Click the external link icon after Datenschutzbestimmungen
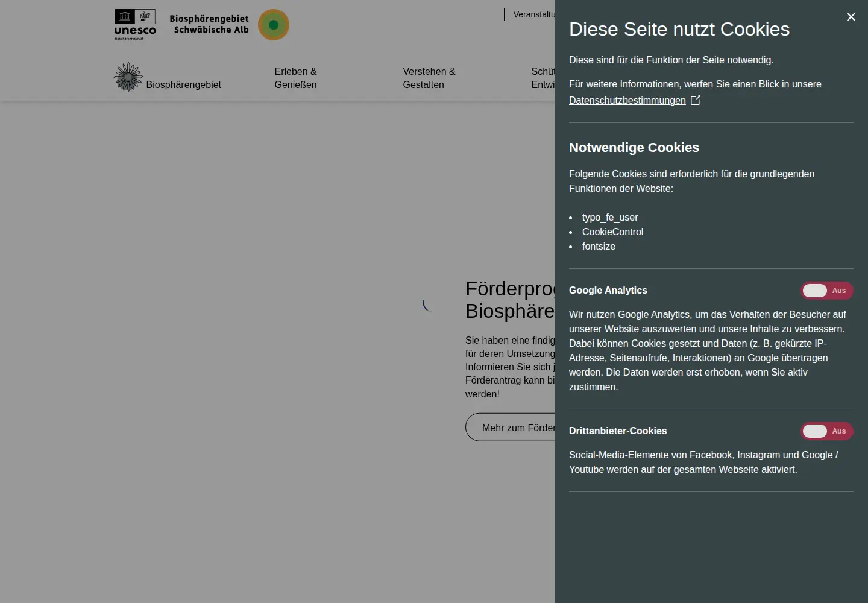 (696, 100)
